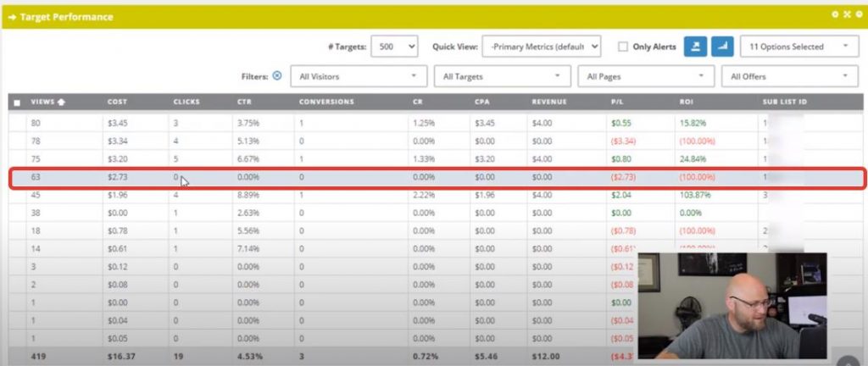Click the arrow icon before Target Performance title
Viewport: 868px width, 366px height.
click(12, 17)
